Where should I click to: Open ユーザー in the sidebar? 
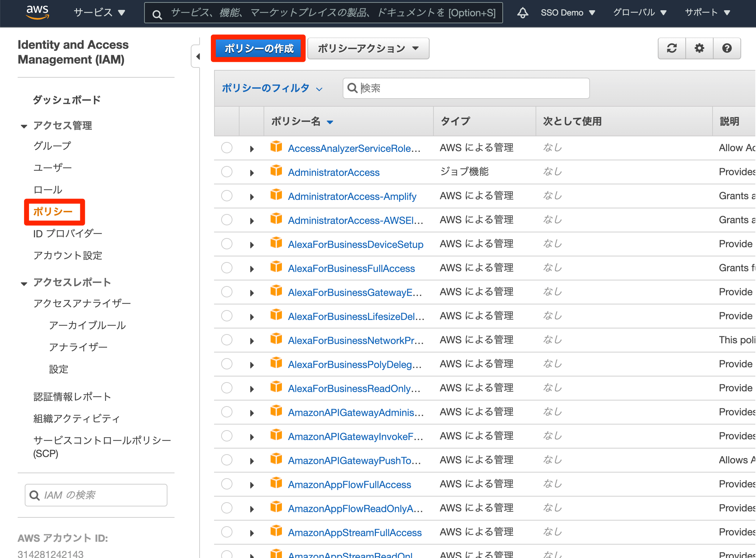(53, 167)
